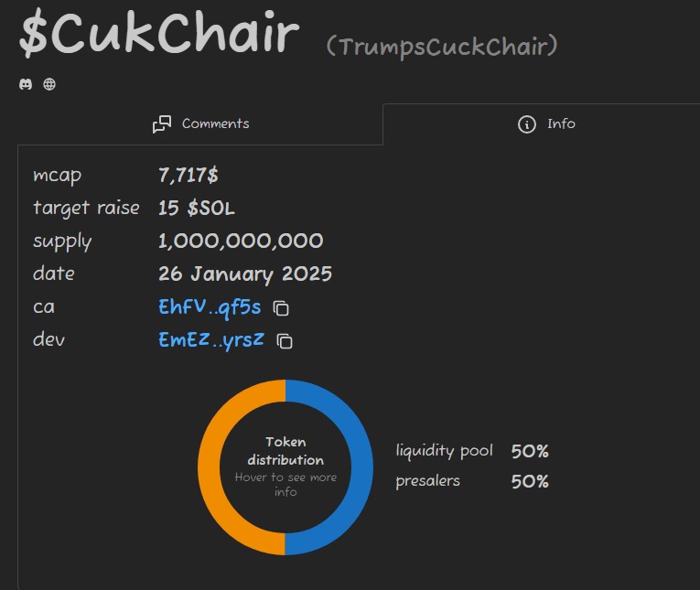
Task: Click the $CukChair token title
Action: 159,35
